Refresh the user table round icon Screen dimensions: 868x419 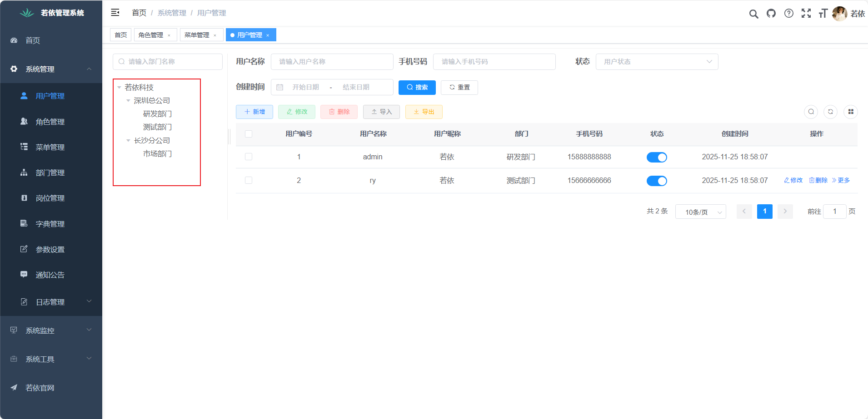click(831, 112)
